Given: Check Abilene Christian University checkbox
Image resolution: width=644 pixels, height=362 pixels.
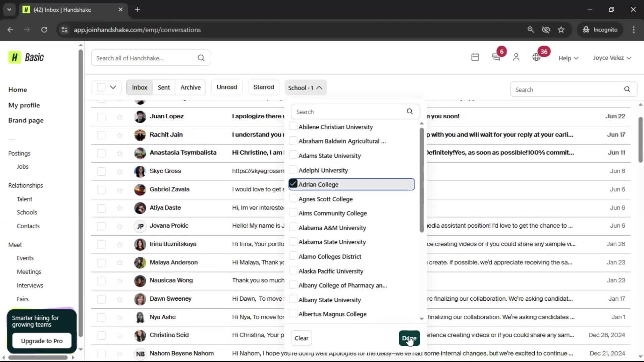Looking at the screenshot, I should [293, 126].
